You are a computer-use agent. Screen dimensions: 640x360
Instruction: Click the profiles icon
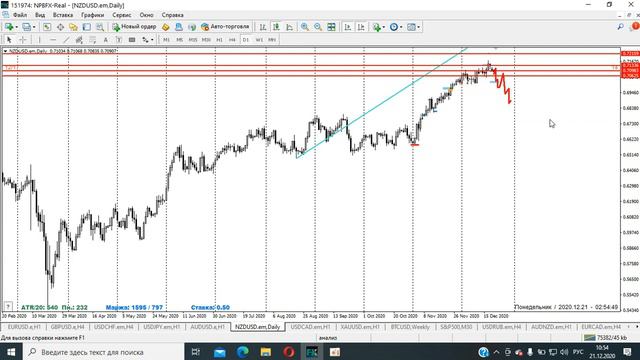(26, 27)
